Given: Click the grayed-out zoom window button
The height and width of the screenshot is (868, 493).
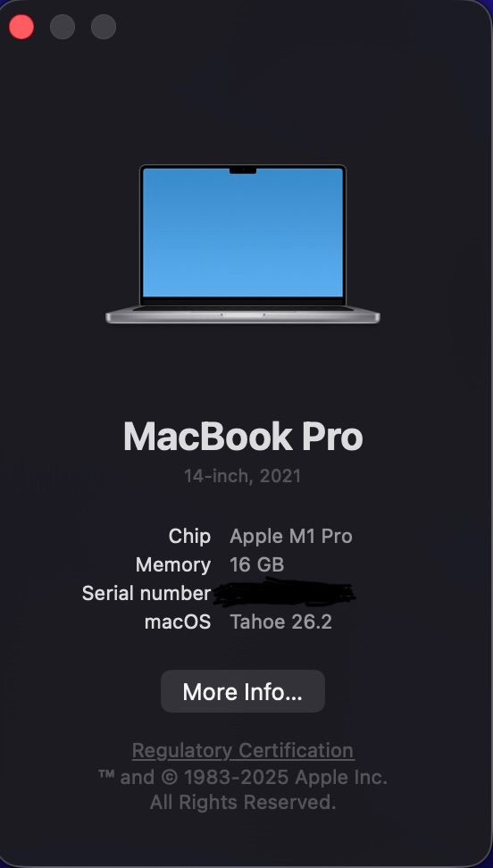Looking at the screenshot, I should pyautogui.click(x=104, y=27).
